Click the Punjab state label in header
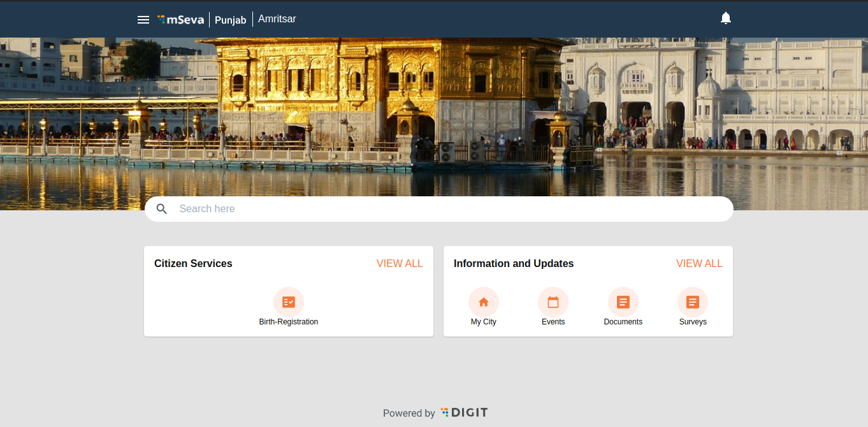This screenshot has height=427, width=868. [x=230, y=20]
